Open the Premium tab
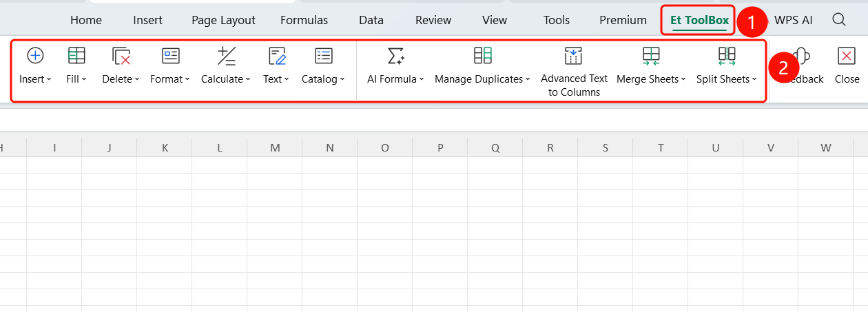This screenshot has height=312, width=868. coord(623,20)
